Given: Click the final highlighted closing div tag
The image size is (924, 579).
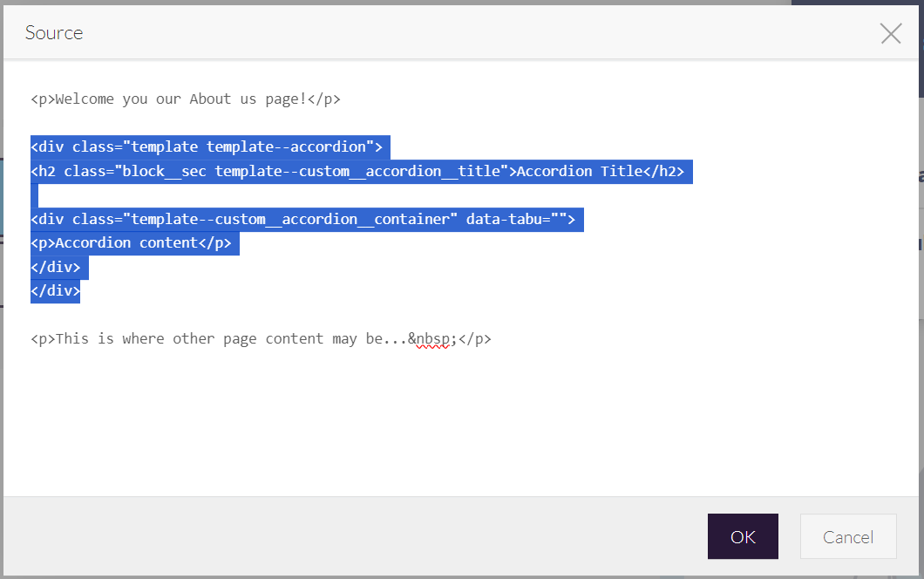Looking at the screenshot, I should click(x=55, y=290).
